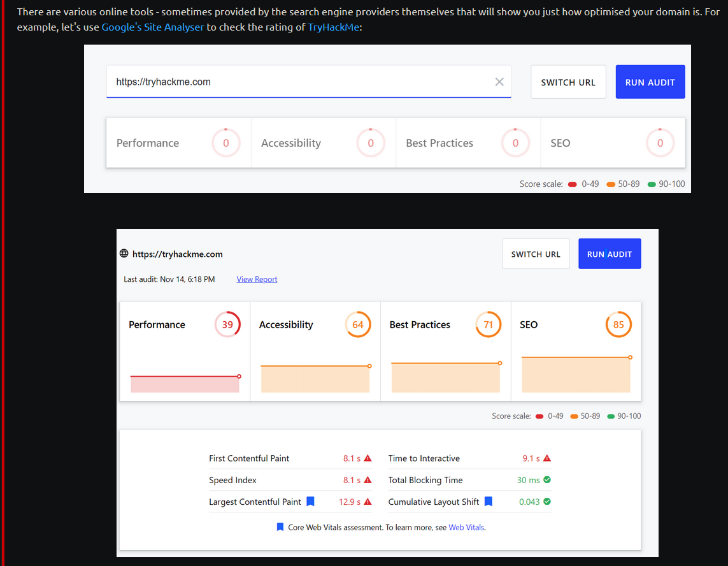The image size is (728, 566).
Task: Click the orange 50-89 swatch under the audited scores
Action: [575, 416]
